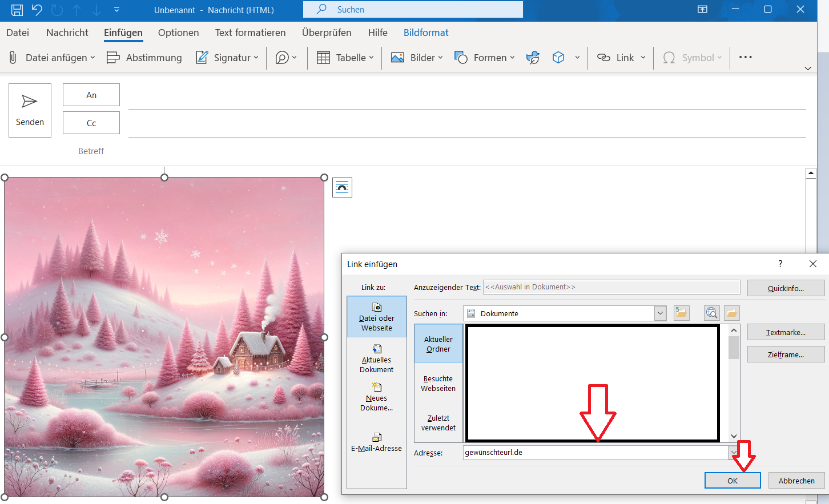Click the Piktogramme bird icon
This screenshot has width=829, height=504.
click(533, 58)
